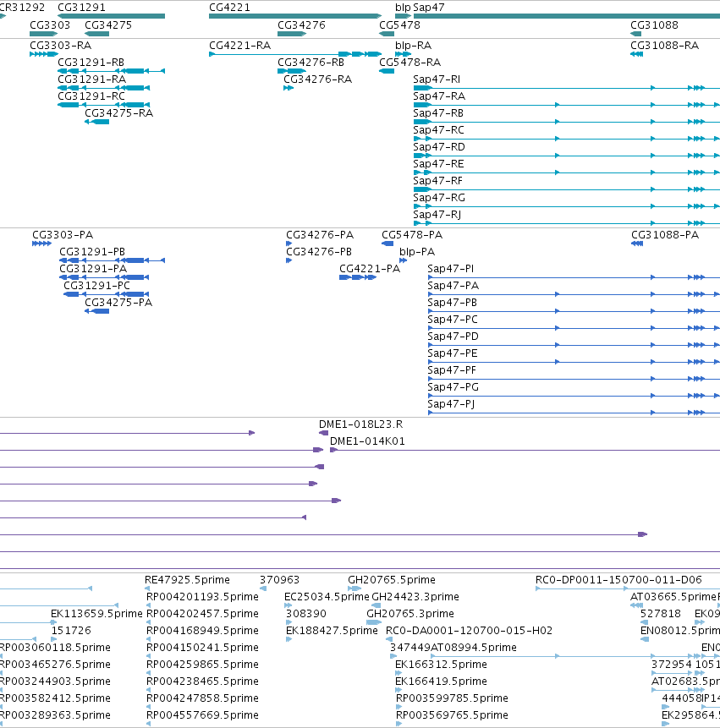Open the RP004557669.5prime EST label
Viewport: 720px width, 728px height.
point(202,715)
